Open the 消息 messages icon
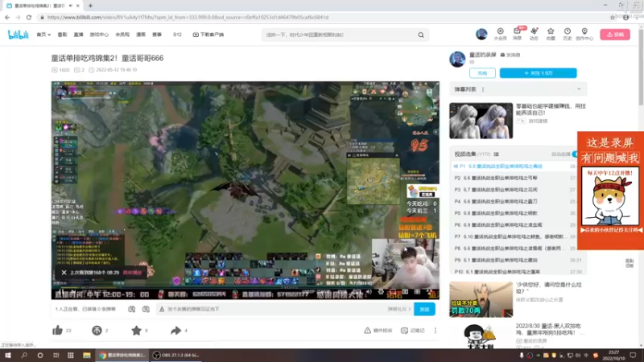 pos(517,34)
